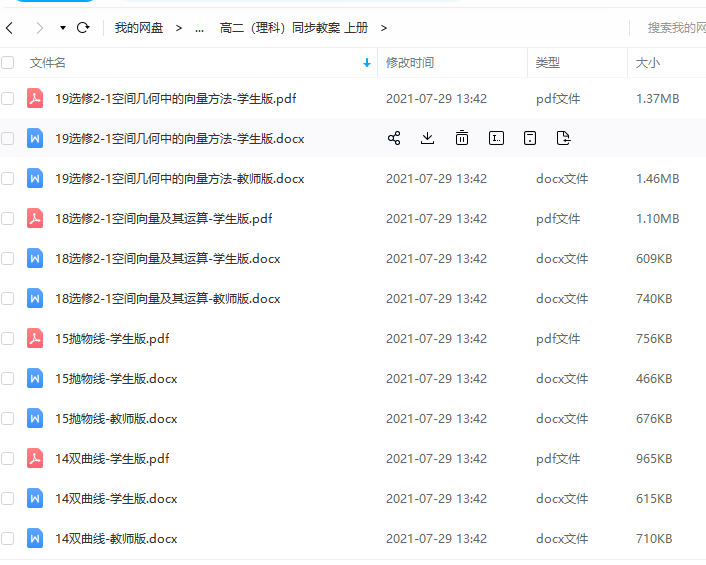Click the refresh icon in navigation bar
The height and width of the screenshot is (565, 706).
coord(83,28)
